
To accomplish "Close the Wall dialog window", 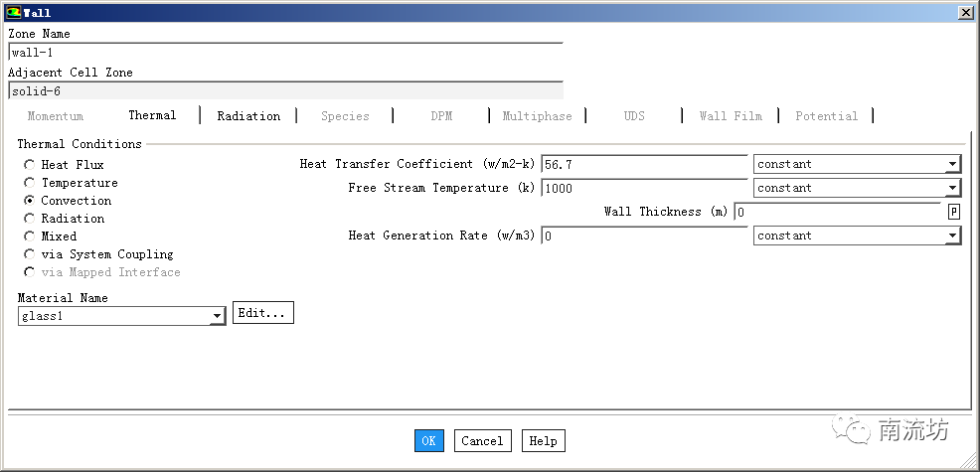I will (964, 13).
